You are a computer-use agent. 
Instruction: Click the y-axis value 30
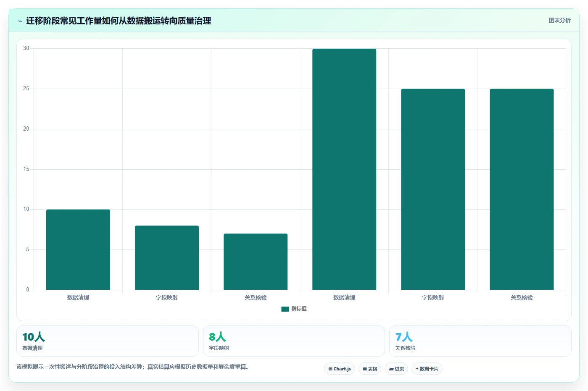click(x=26, y=48)
